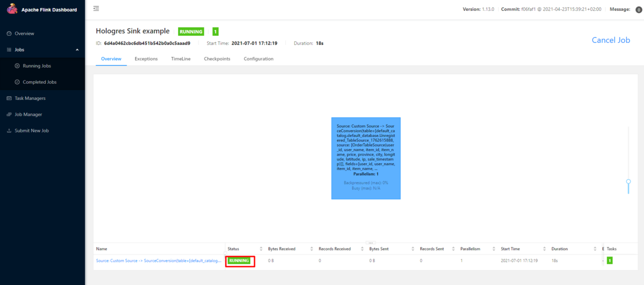The width and height of the screenshot is (644, 285).
Task: Go to Job Manager page
Action: click(x=28, y=114)
